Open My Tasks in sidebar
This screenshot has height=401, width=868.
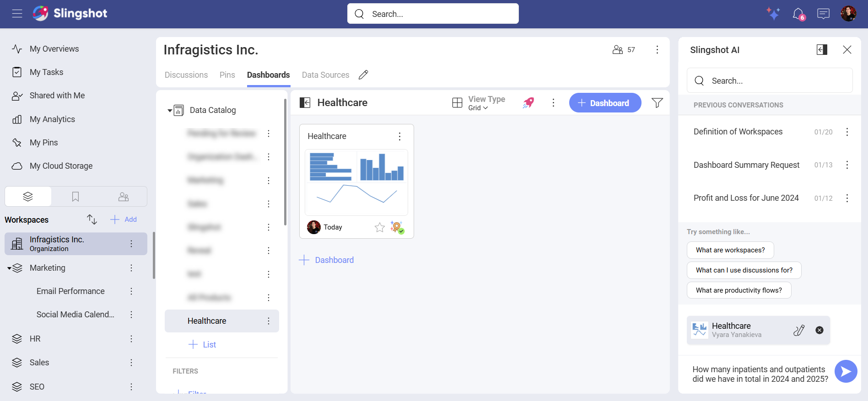pos(46,72)
